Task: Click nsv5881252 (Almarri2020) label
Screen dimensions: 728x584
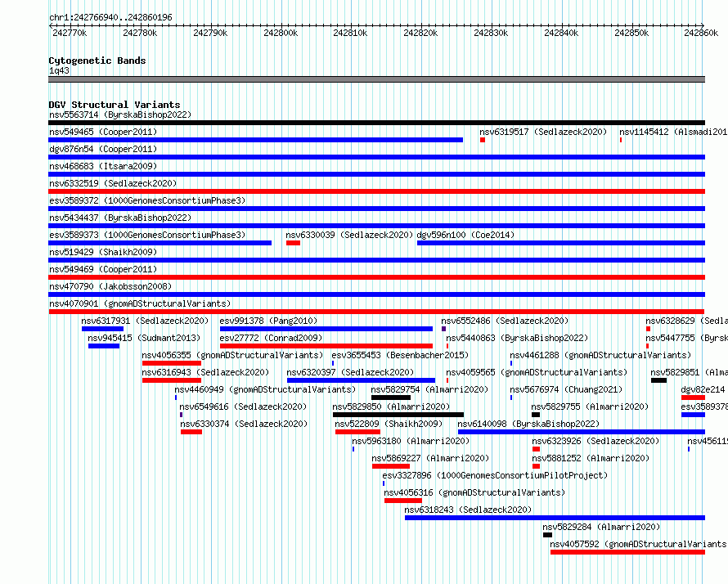Action: coord(591,458)
